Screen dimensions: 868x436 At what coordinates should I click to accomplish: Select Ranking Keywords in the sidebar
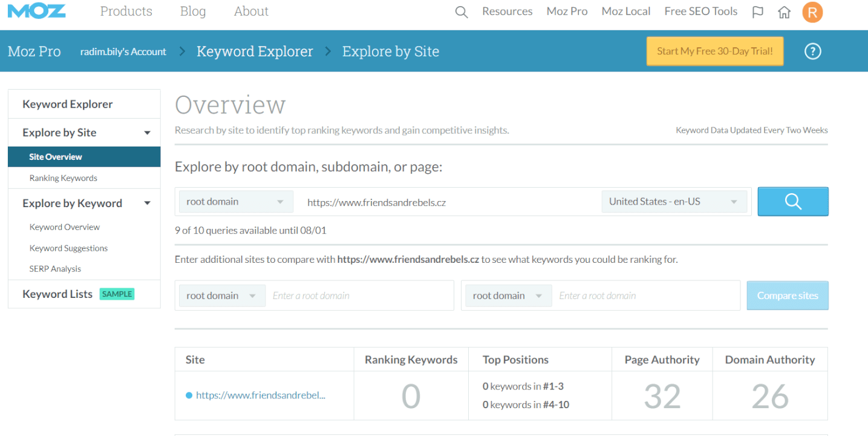coord(64,178)
